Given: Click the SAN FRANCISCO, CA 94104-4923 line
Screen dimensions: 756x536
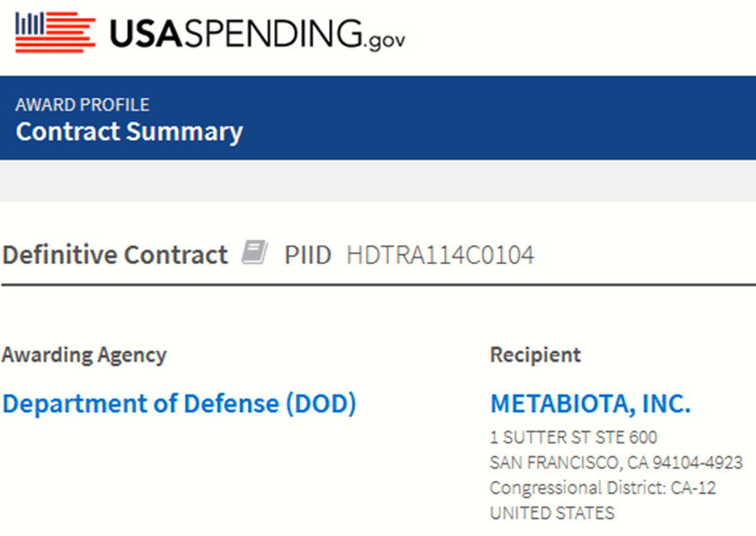Looking at the screenshot, I should click(616, 462).
